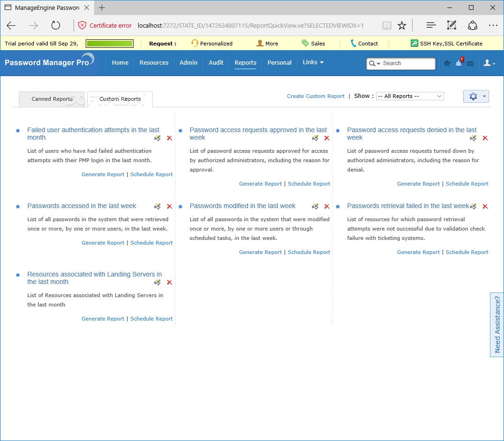Schedule Report for password access requests denied
The image size is (504, 441).
467,184
